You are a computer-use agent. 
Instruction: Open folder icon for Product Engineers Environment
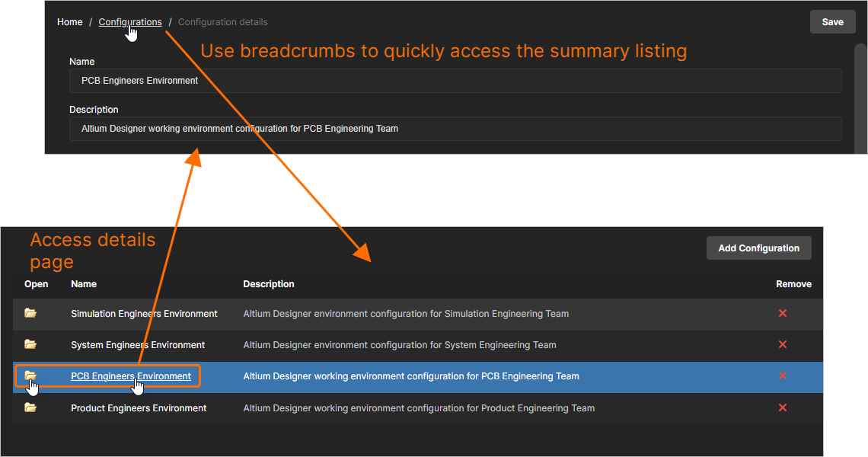pyautogui.click(x=30, y=407)
